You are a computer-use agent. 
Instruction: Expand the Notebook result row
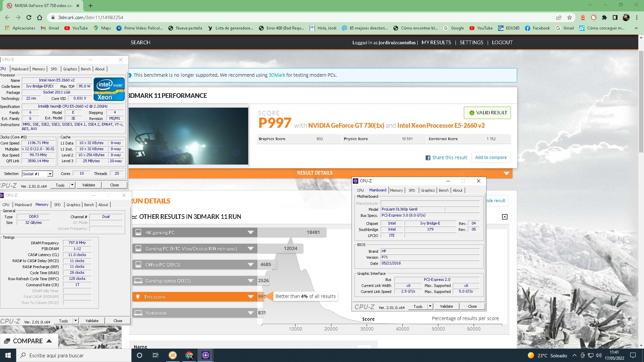pyautogui.click(x=195, y=313)
